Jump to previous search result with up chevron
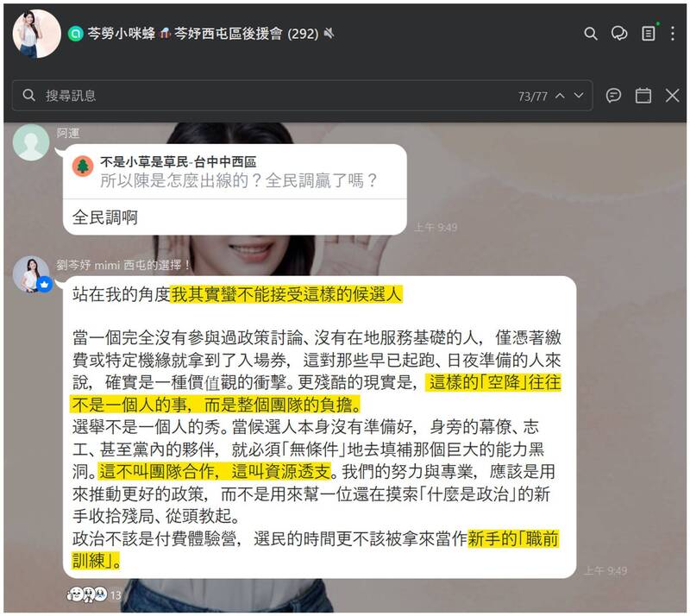Screen dimensions: 690x616 (x=560, y=95)
